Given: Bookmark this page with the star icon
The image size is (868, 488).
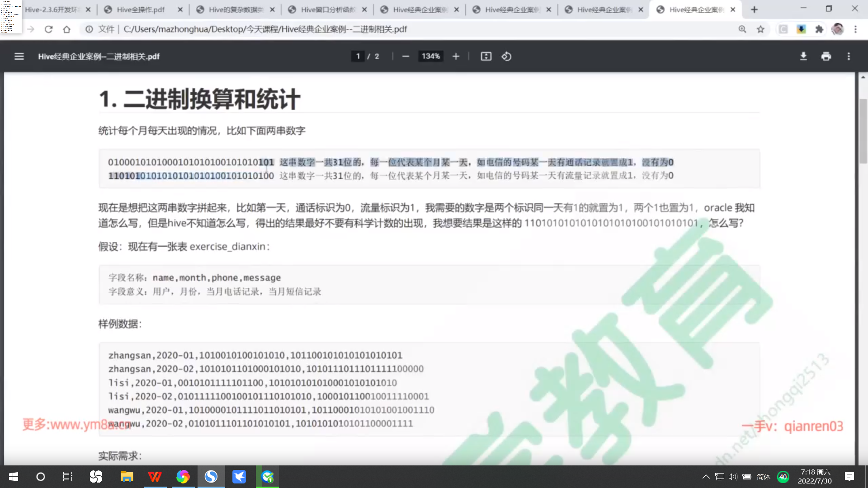Looking at the screenshot, I should pyautogui.click(x=760, y=29).
